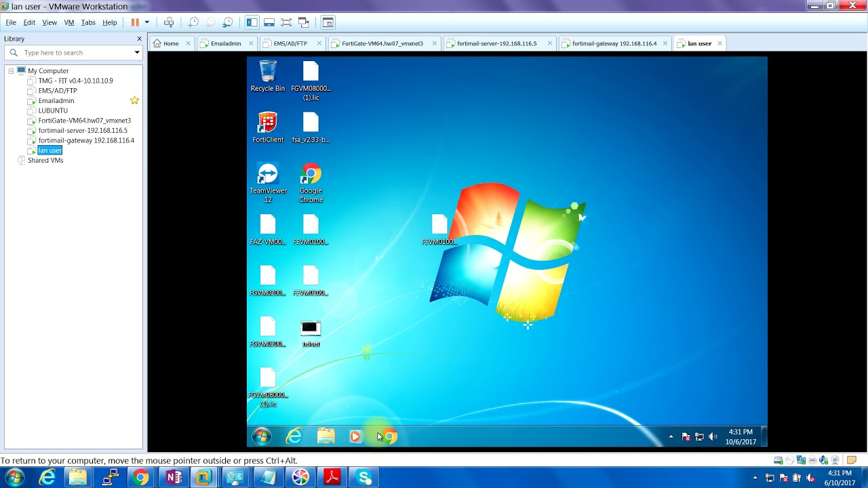
Task: Show hidden icons arrow in guest tray
Action: click(x=671, y=436)
